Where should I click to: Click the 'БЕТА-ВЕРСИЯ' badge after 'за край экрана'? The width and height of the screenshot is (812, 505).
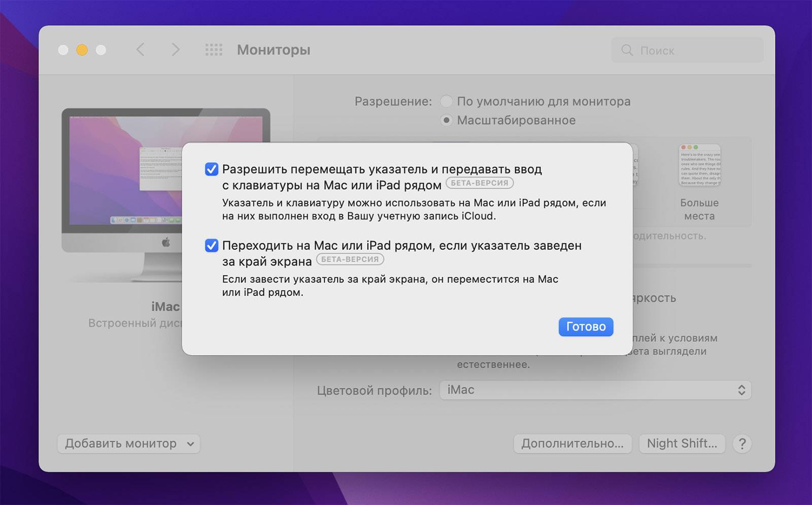(x=350, y=259)
